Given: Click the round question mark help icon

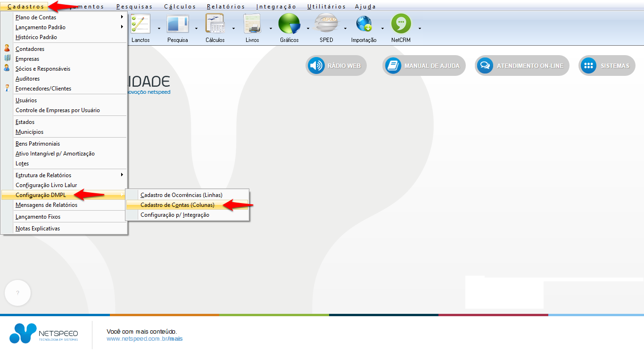Looking at the screenshot, I should point(17,293).
